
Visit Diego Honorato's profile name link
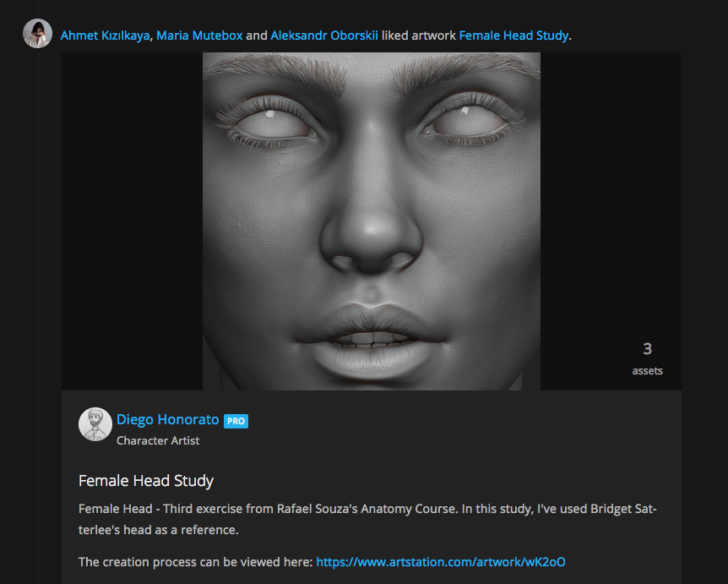tap(167, 419)
